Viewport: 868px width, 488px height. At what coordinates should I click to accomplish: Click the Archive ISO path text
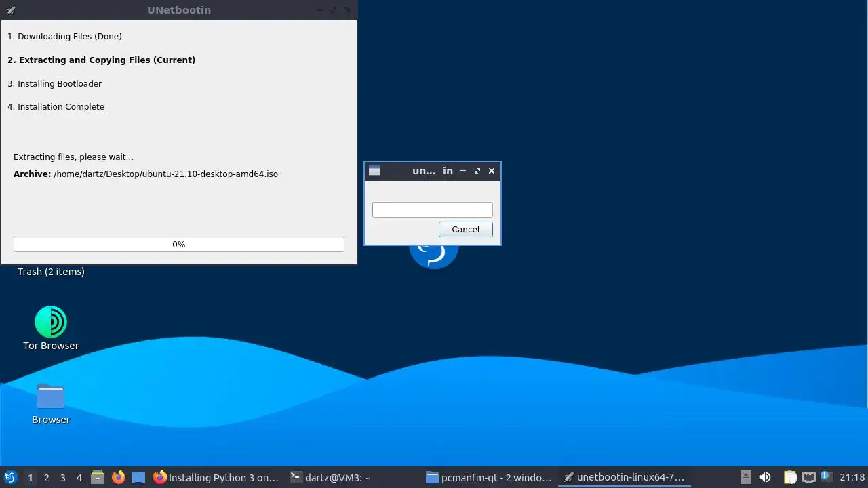pyautogui.click(x=165, y=174)
